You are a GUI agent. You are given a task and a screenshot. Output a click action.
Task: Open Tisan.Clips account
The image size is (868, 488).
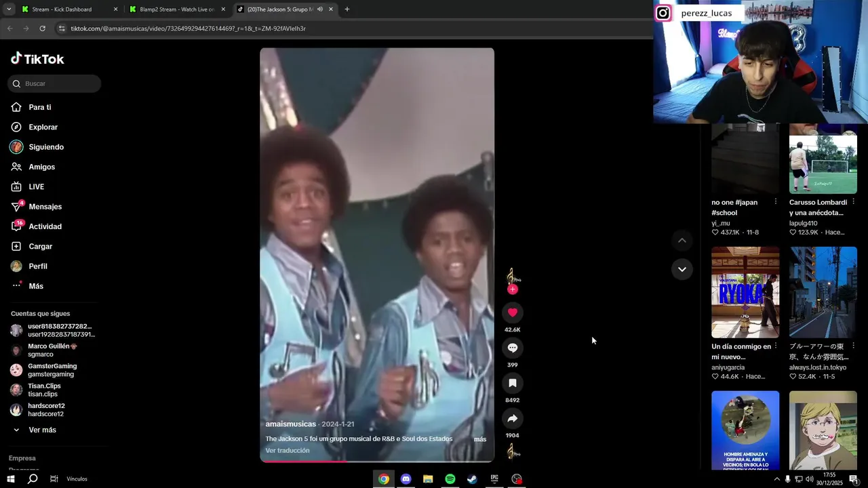(44, 390)
